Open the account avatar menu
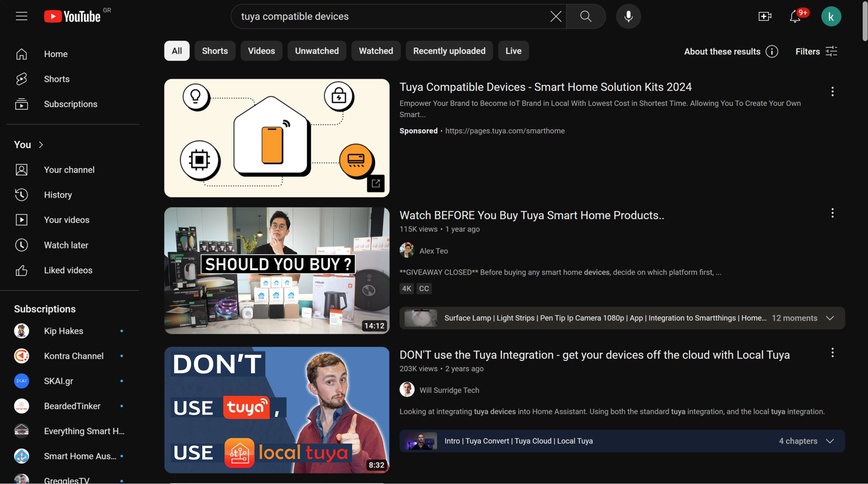 point(831,16)
